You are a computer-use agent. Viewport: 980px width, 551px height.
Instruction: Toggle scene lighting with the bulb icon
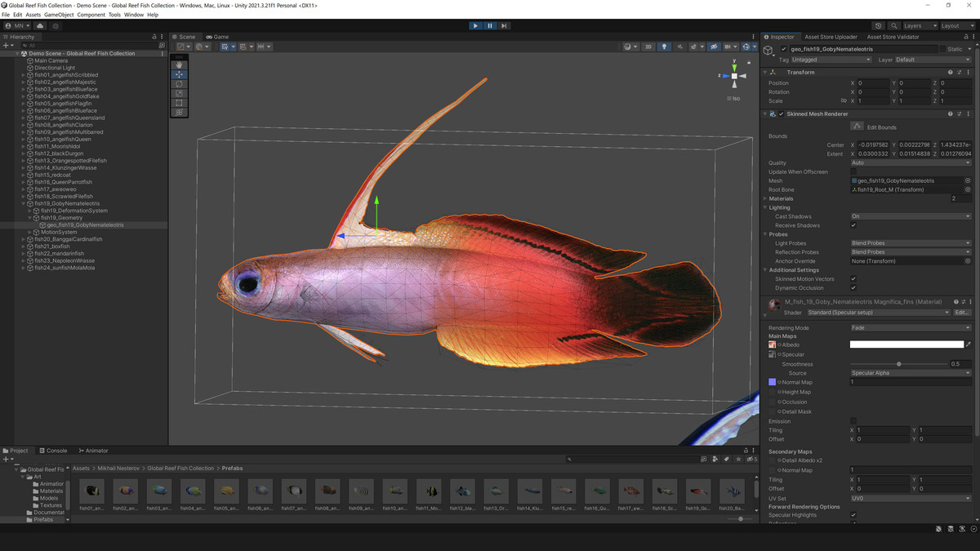[664, 47]
